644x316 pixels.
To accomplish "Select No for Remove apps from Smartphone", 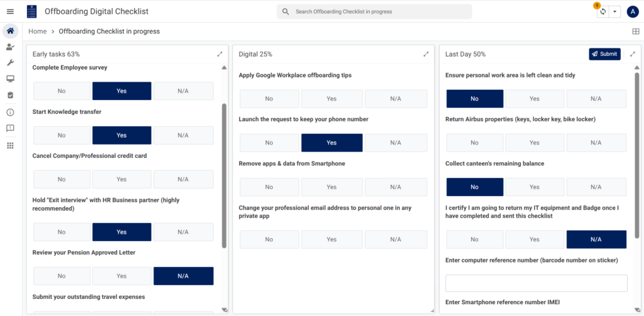I will 269,187.
